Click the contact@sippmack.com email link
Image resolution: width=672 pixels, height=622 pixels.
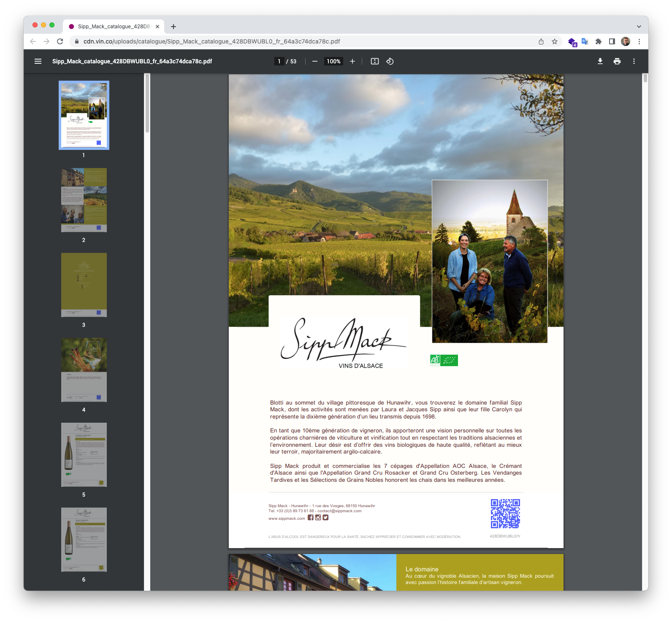pos(339,511)
